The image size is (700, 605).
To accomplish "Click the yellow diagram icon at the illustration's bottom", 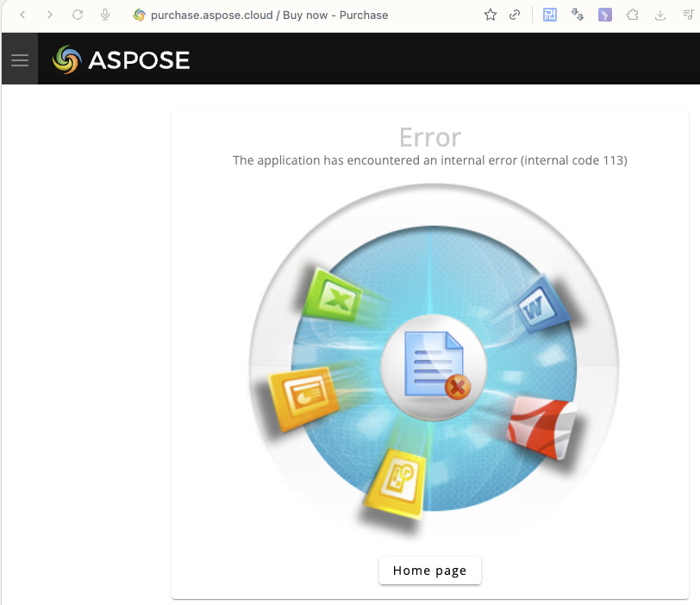I will pyautogui.click(x=397, y=484).
